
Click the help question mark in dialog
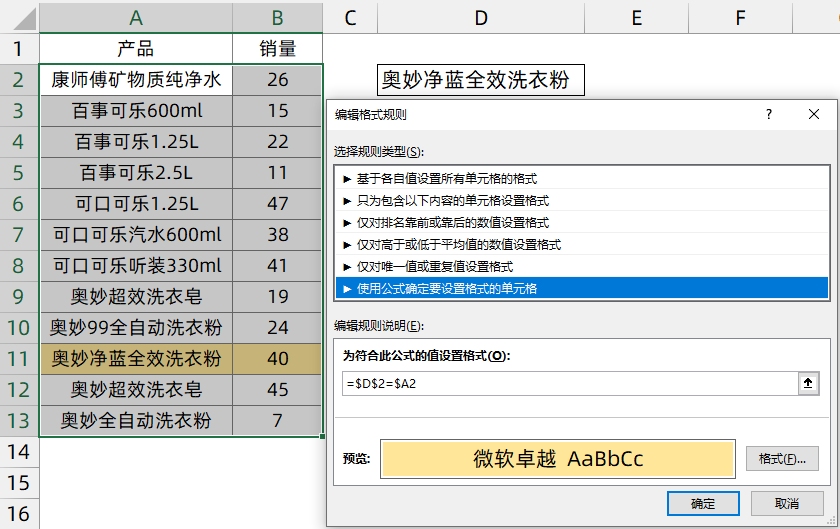769,114
